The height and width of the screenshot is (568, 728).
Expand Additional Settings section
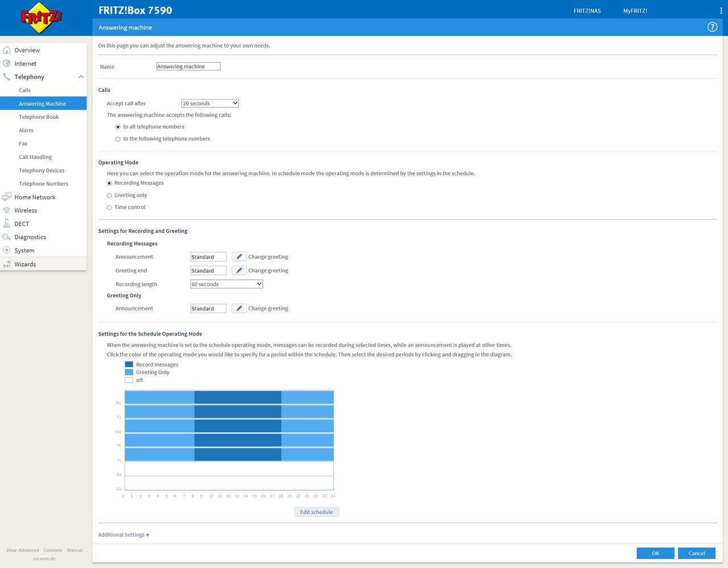tap(123, 535)
